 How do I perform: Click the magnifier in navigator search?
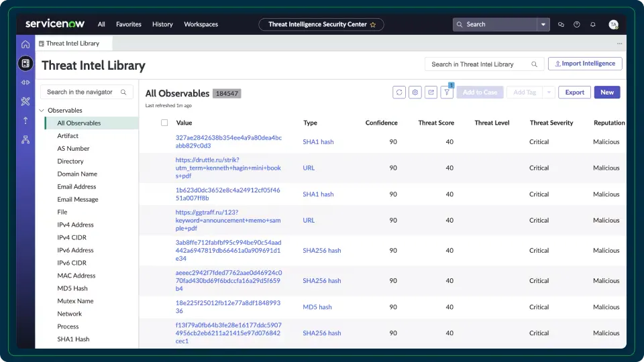123,92
